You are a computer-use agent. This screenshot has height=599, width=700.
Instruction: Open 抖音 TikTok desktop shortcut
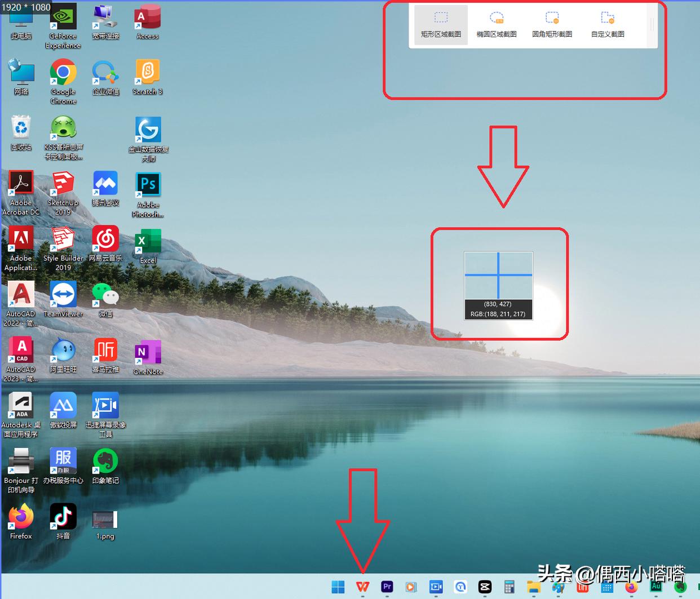(x=63, y=521)
